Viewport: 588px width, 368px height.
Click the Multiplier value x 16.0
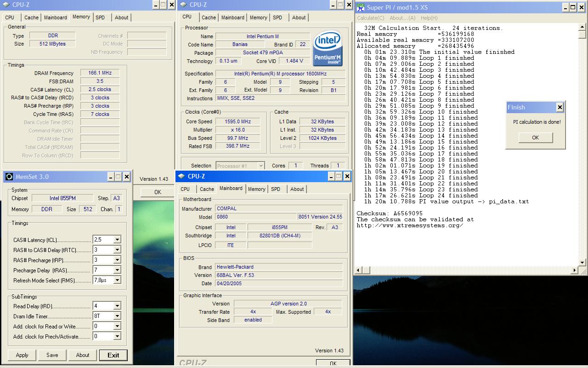click(238, 130)
